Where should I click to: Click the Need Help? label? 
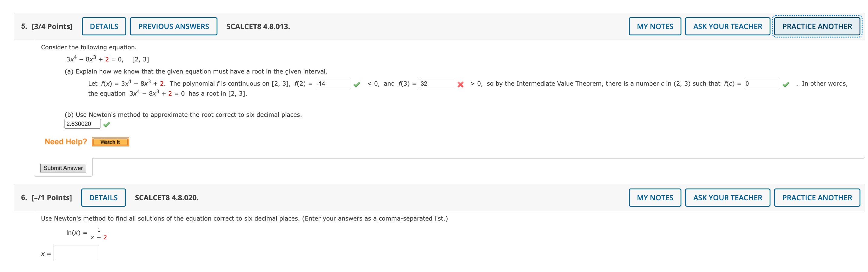65,141
